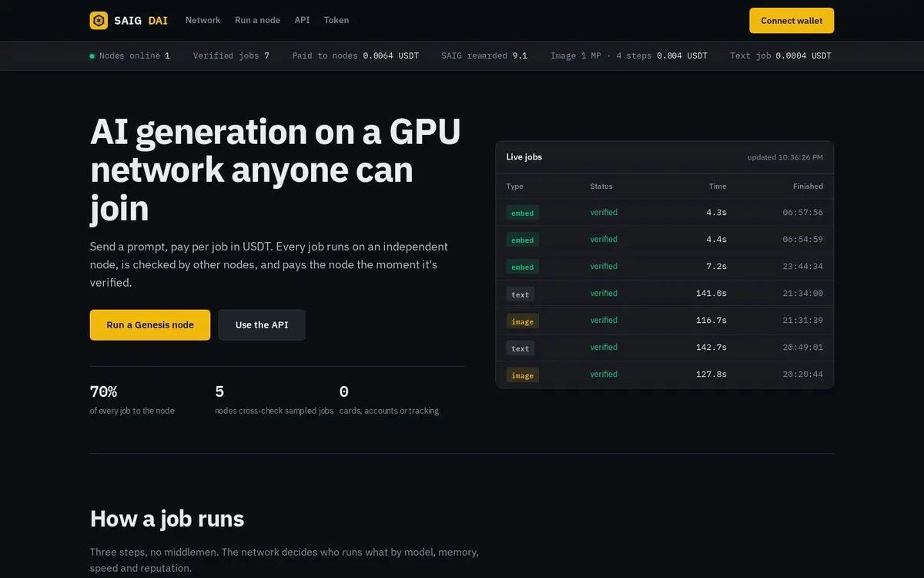The width and height of the screenshot is (924, 578).
Task: Click the 4.4s time cell
Action: pyautogui.click(x=716, y=240)
